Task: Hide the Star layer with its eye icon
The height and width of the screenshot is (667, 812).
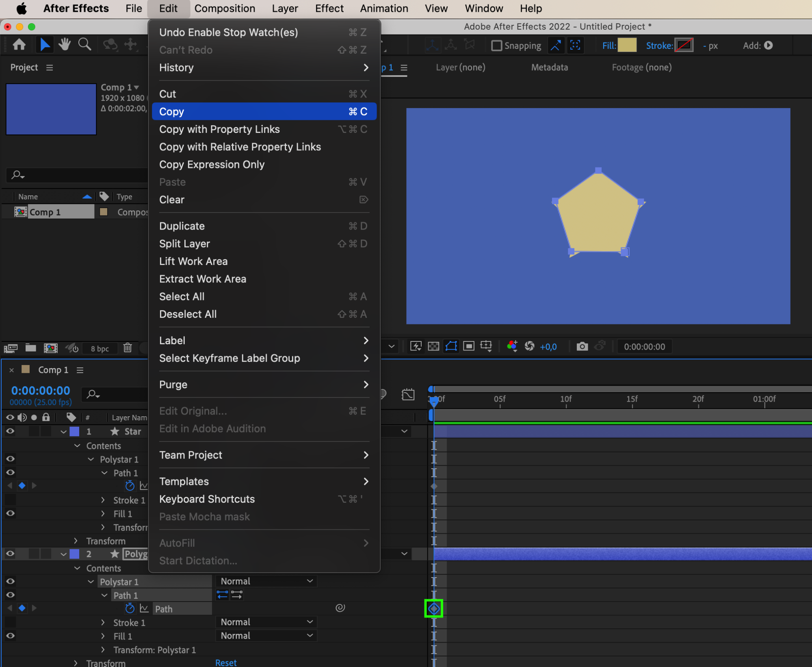Action: click(x=10, y=432)
